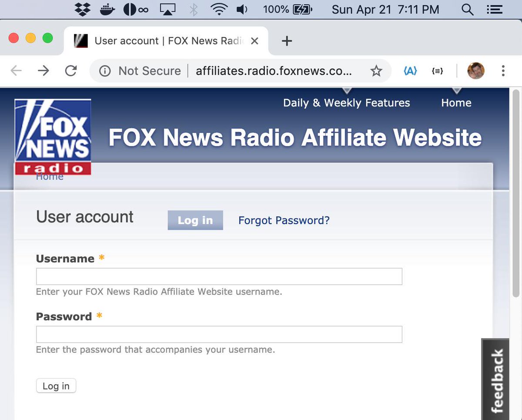Open the {≡} browser extension
This screenshot has width=522, height=420.
(x=437, y=71)
